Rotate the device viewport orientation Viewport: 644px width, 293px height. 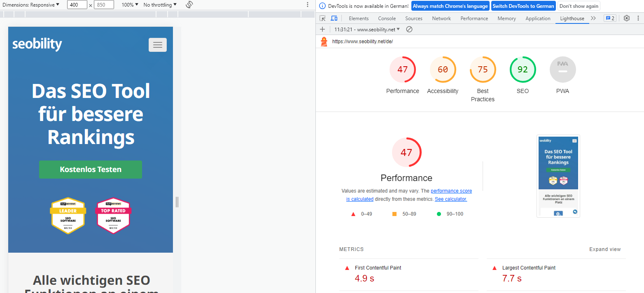(x=189, y=5)
